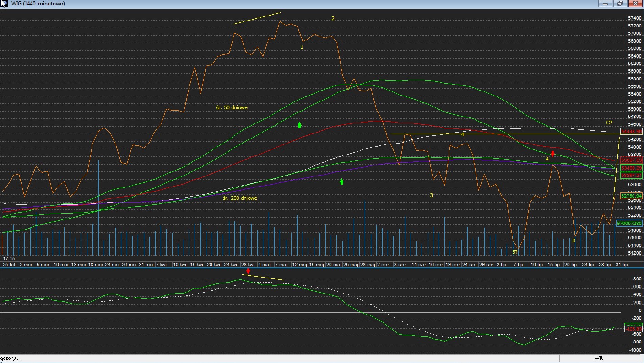Click the '5?' wave annotation at bottom

click(515, 252)
